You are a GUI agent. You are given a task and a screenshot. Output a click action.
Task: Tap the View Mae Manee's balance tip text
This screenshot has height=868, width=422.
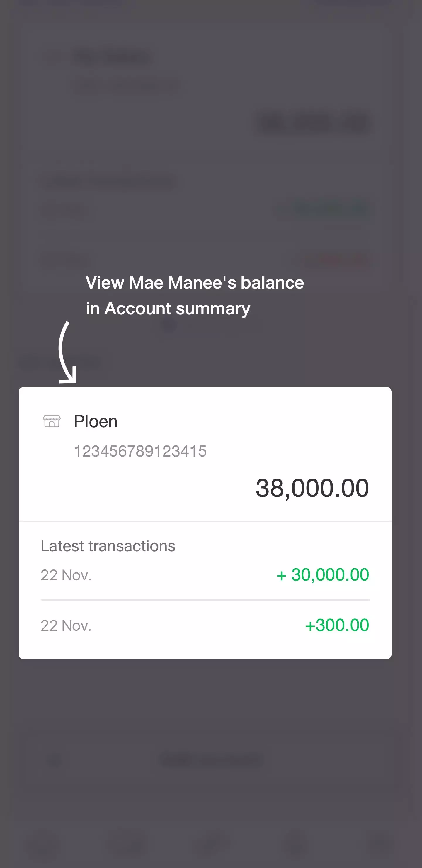tap(195, 283)
